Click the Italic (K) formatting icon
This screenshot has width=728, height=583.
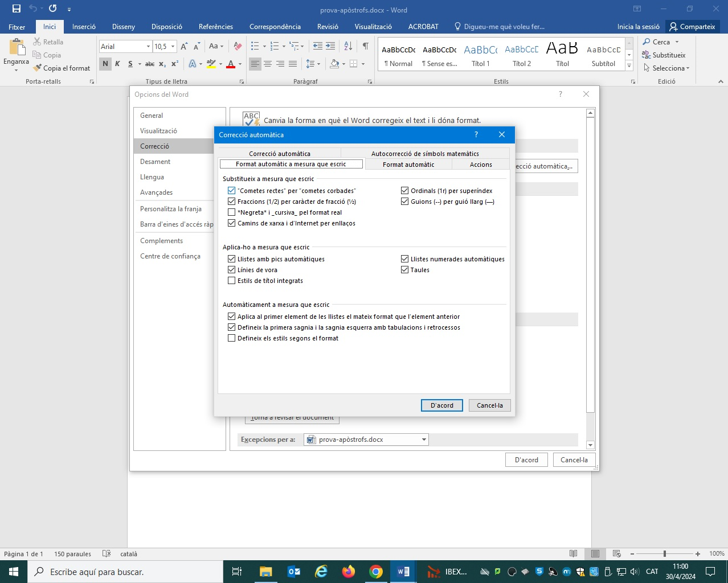click(x=117, y=64)
